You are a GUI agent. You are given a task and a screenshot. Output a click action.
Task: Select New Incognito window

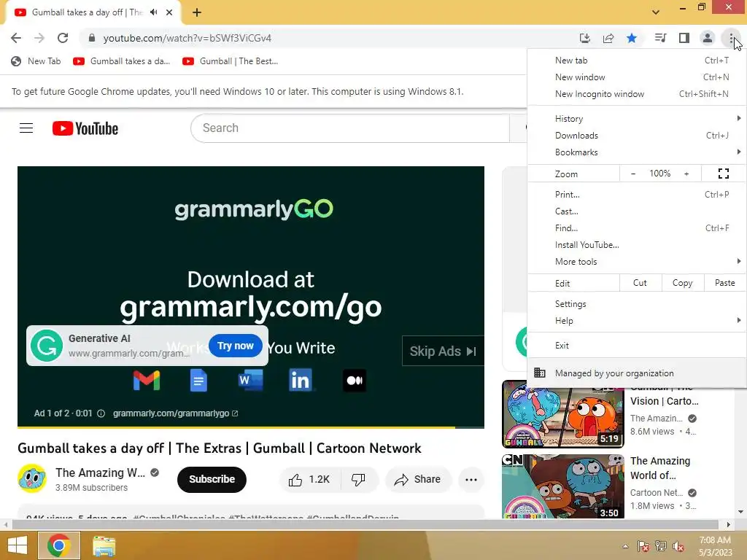click(638, 94)
